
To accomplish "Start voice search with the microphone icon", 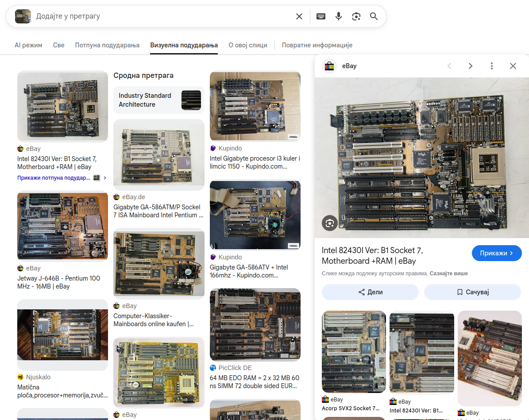I will tap(338, 16).
